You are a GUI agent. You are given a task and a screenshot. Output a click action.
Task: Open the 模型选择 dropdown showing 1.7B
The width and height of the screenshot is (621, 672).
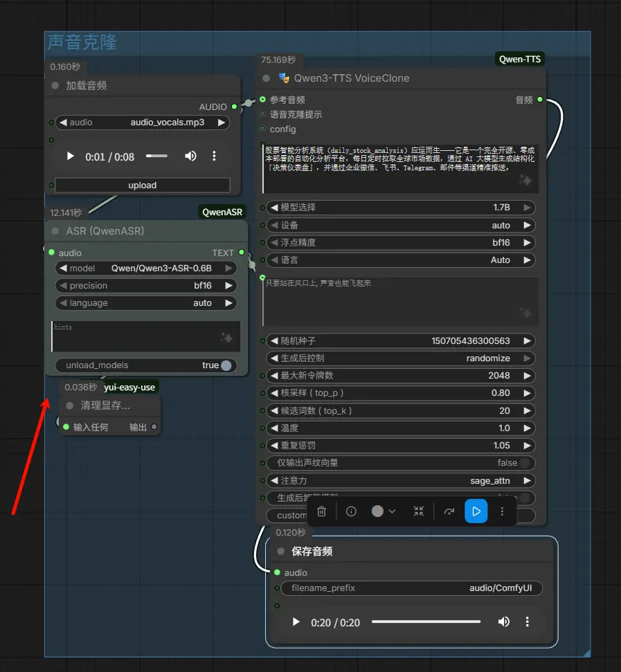point(400,208)
